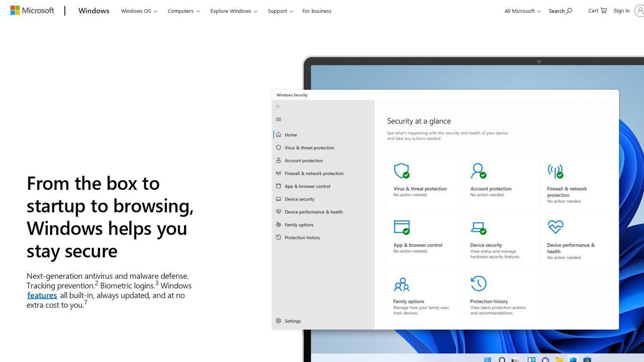Viewport: 644px width, 362px height.
Task: Select Device performance & health in sidebar list
Action: tap(309, 212)
